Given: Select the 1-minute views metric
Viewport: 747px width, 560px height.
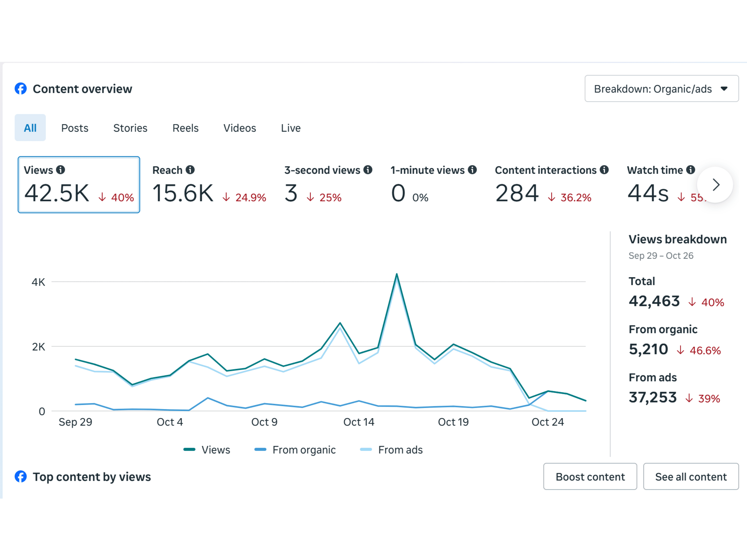Looking at the screenshot, I should click(434, 185).
